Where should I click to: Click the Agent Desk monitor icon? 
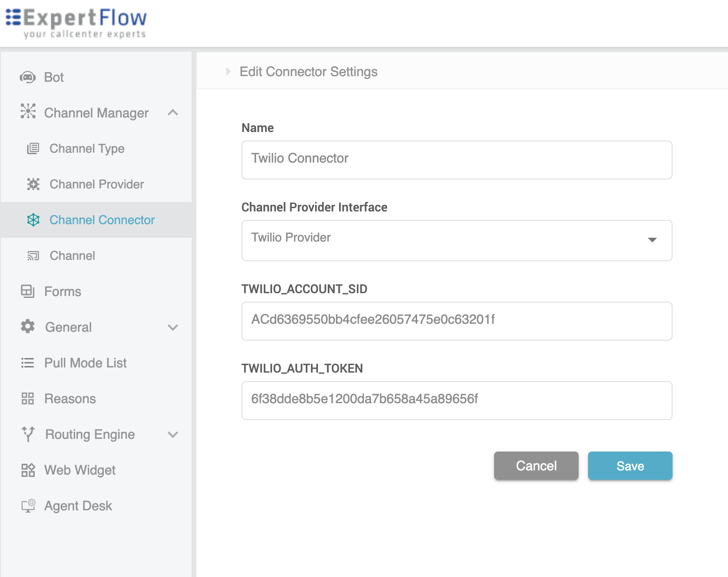tap(28, 506)
